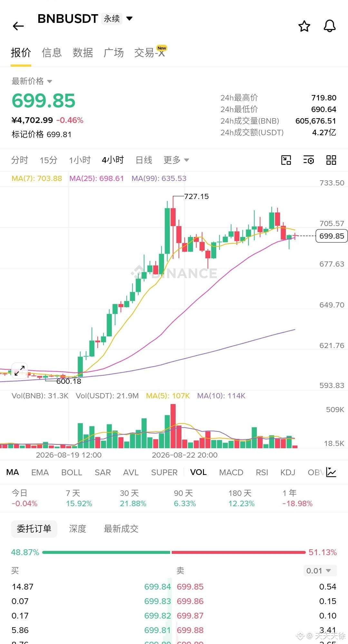
Task: Toggle SAR indicator
Action: point(103,472)
